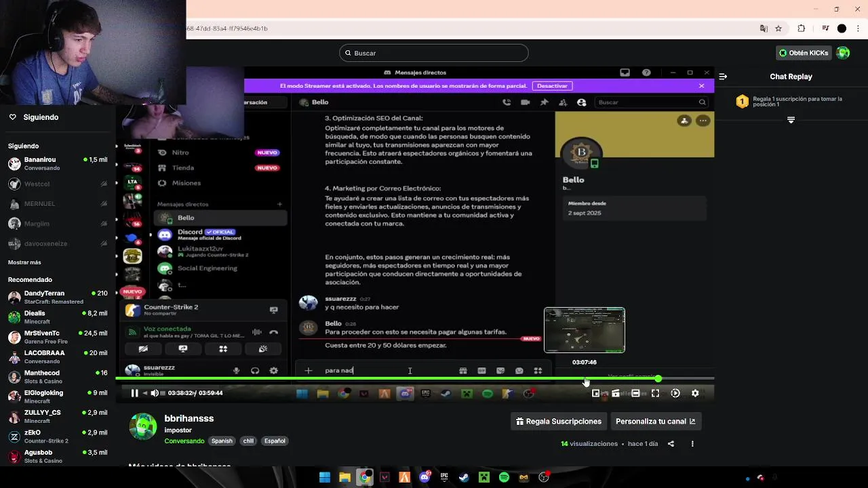Click Desactivar on the Discord Streamer mode banner

click(x=552, y=86)
